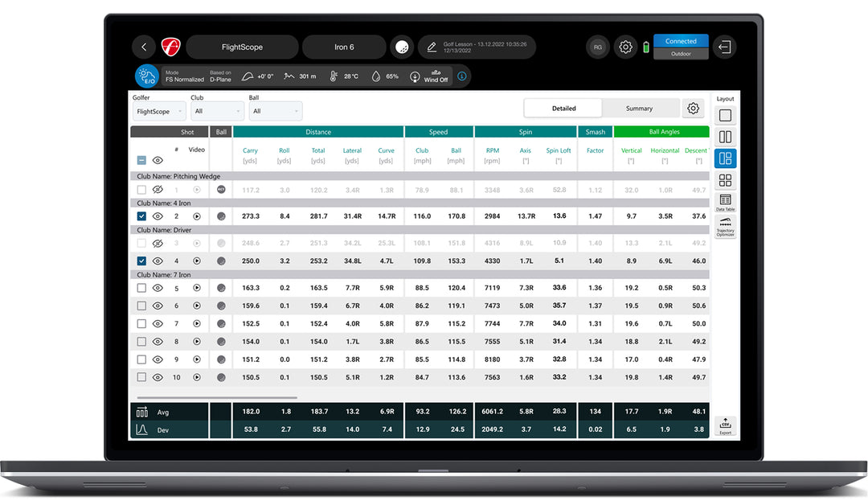The width and height of the screenshot is (868, 501).
Task: Click the table horizontal scrollbar
Action: 217,397
